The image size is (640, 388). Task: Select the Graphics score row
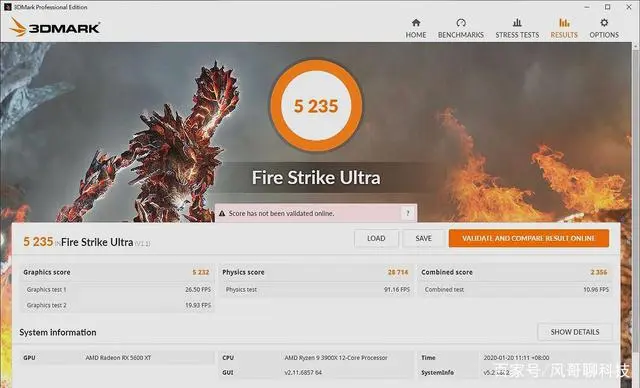(x=117, y=272)
